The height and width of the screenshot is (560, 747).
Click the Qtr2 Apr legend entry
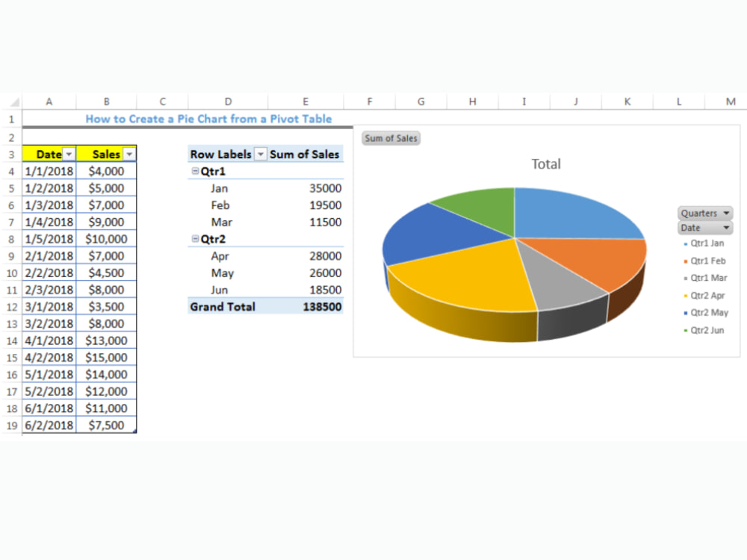tap(704, 296)
